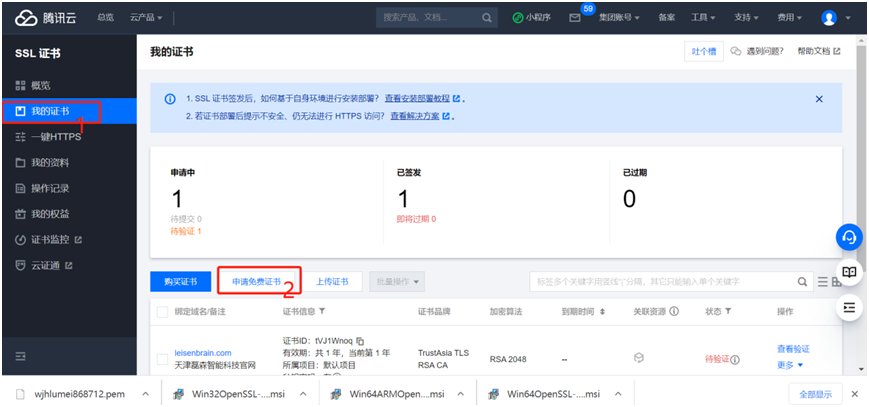
Task: Expand the 更多 actions dropdown
Action: pyautogui.click(x=790, y=365)
